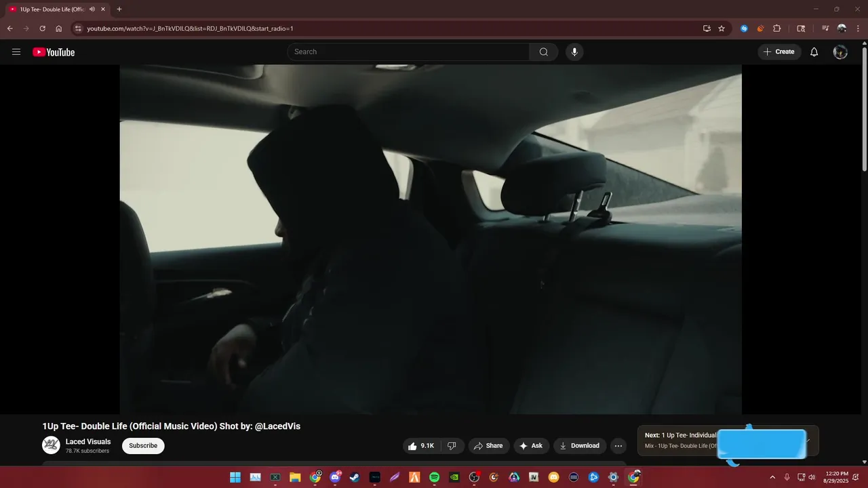Open File Explorer from taskbar
868x488 pixels.
[295, 477]
